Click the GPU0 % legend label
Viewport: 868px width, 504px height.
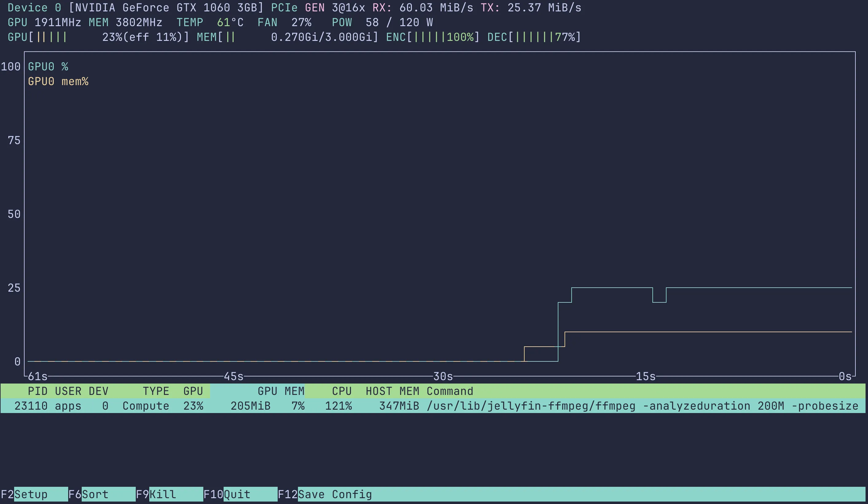[x=48, y=66]
